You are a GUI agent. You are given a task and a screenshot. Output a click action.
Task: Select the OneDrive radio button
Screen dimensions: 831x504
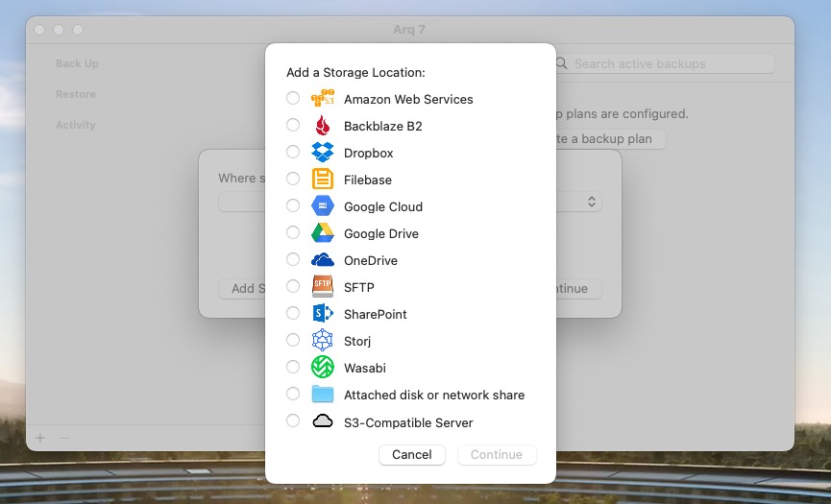(x=293, y=259)
